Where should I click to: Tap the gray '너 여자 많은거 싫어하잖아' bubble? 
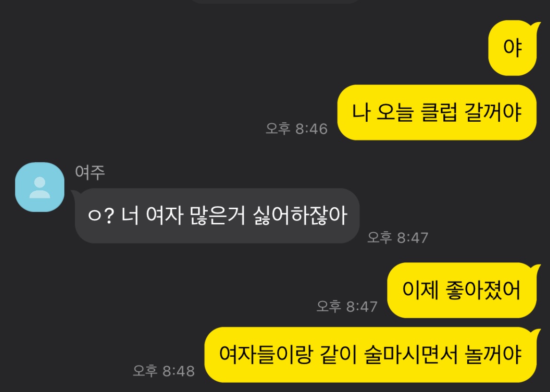click(217, 216)
